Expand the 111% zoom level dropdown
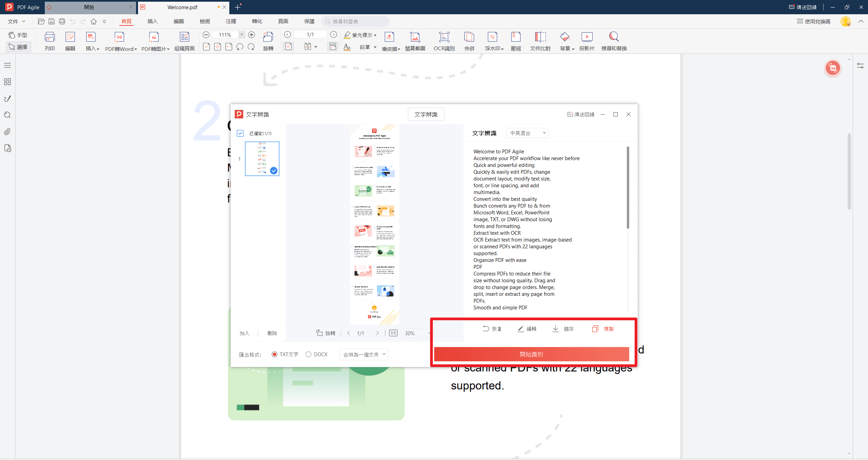Screen dimensions: 868x460 [x=242, y=35]
